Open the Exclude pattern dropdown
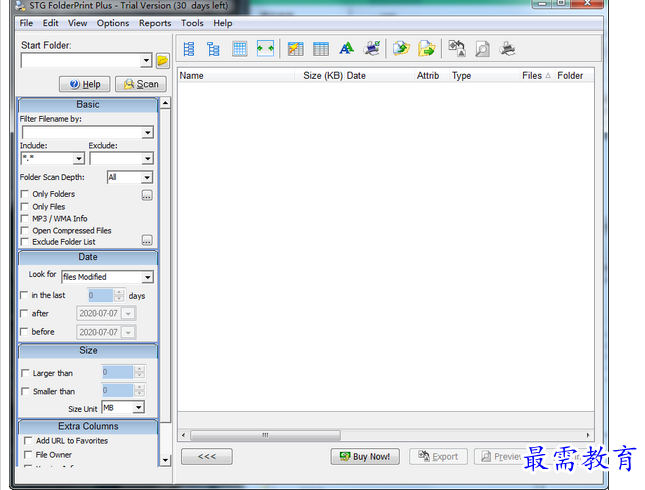 click(x=148, y=159)
